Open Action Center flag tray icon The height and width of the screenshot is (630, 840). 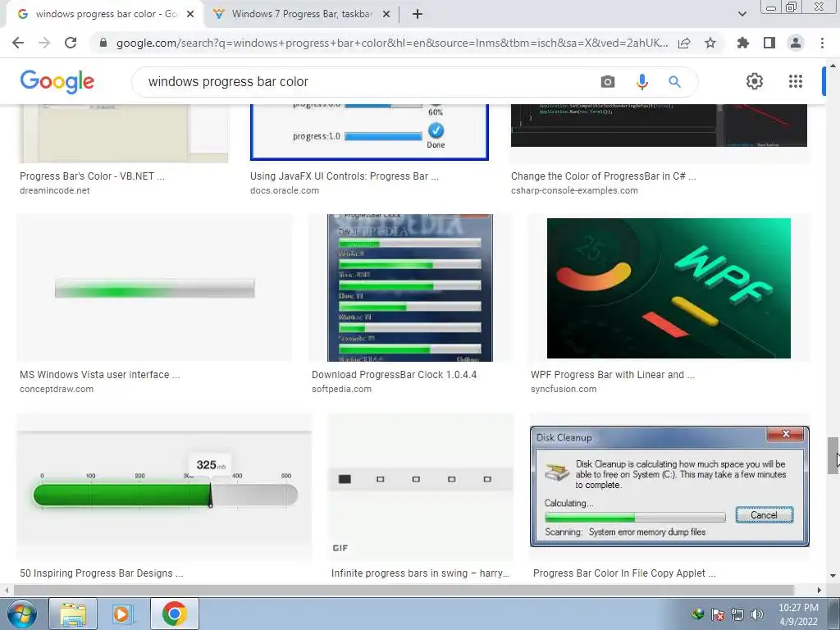718,614
